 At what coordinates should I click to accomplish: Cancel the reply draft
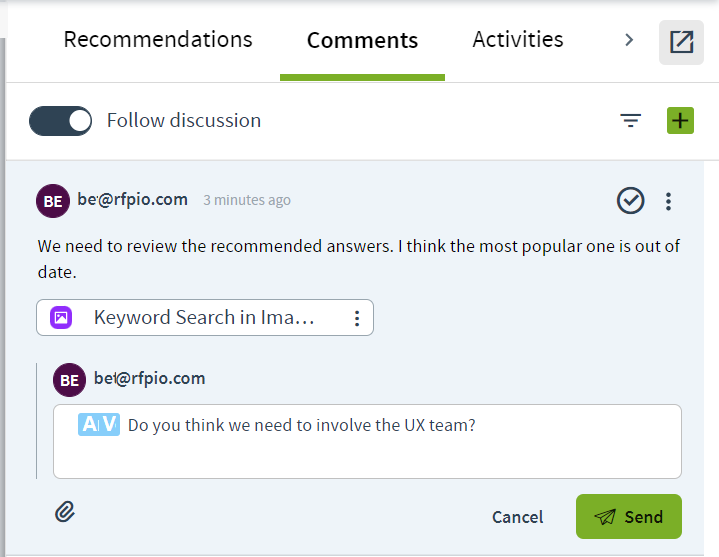(517, 517)
